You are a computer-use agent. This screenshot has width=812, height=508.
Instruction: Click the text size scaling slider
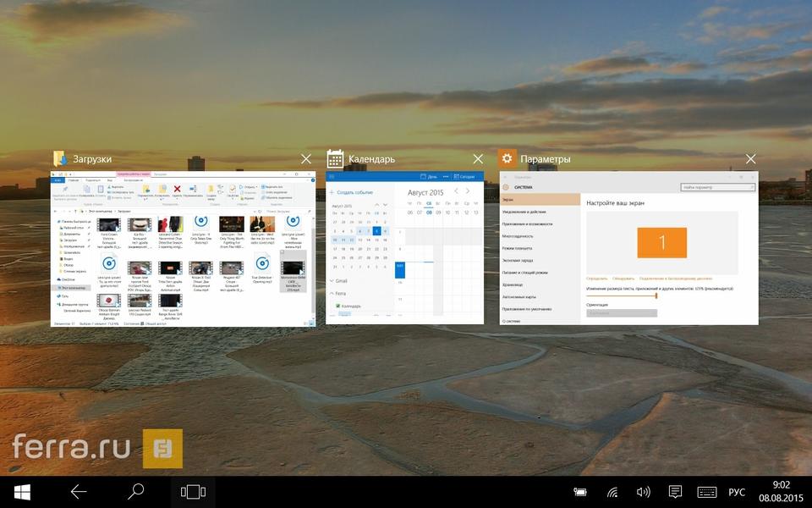point(656,295)
